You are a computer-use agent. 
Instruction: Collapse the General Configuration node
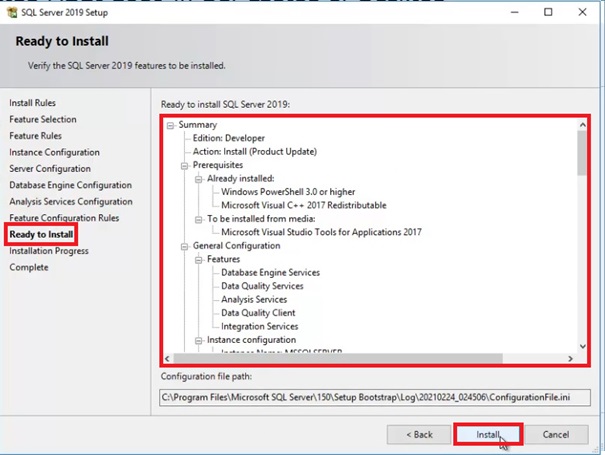184,247
